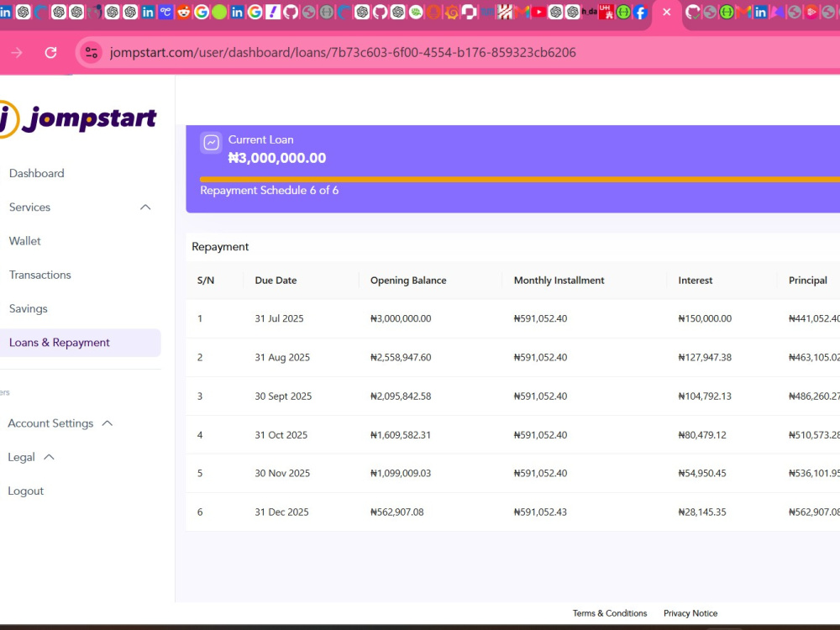
Task: Open the tab with red striped favicon
Action: [505, 12]
